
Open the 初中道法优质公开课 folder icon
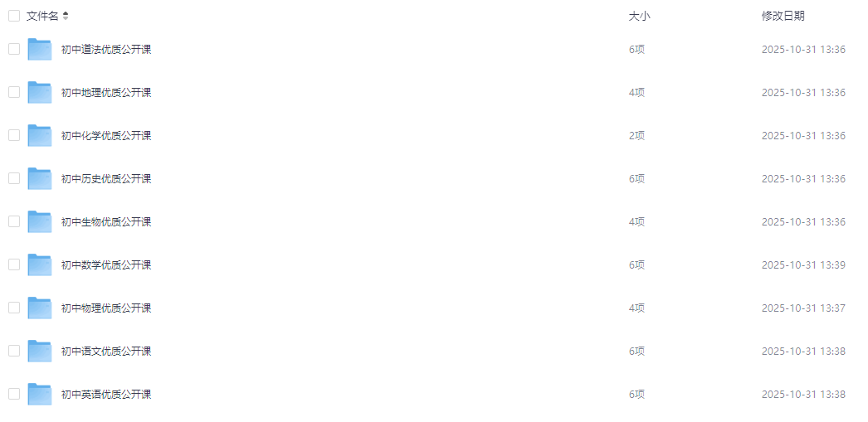pyautogui.click(x=40, y=49)
